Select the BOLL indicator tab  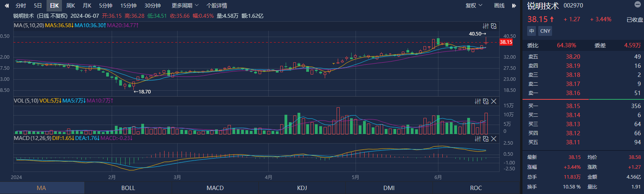click(128, 188)
